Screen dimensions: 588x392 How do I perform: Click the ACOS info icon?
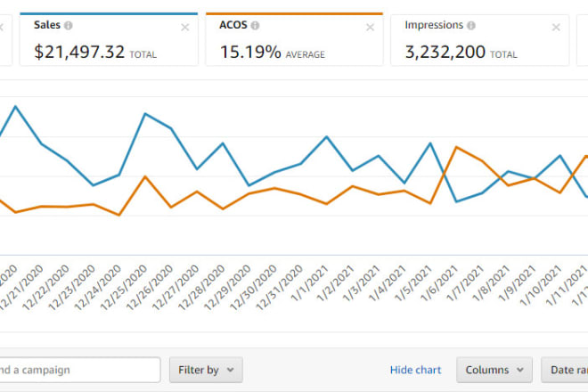(x=255, y=26)
